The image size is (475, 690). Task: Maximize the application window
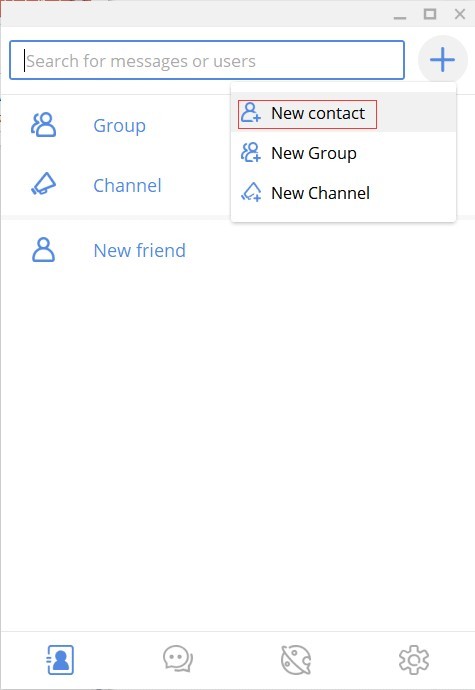tap(430, 14)
